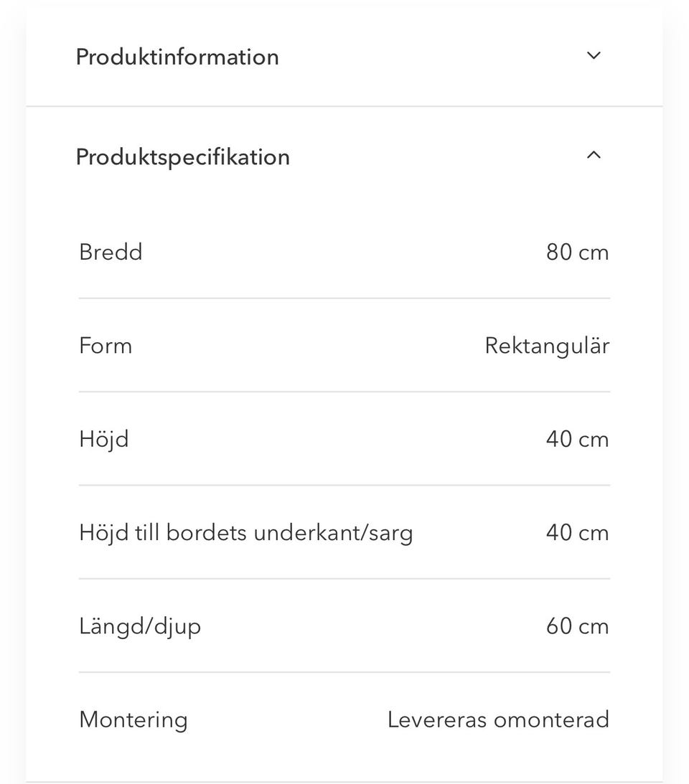Select the Montering label
This screenshot has height=784, width=689.
tap(133, 719)
